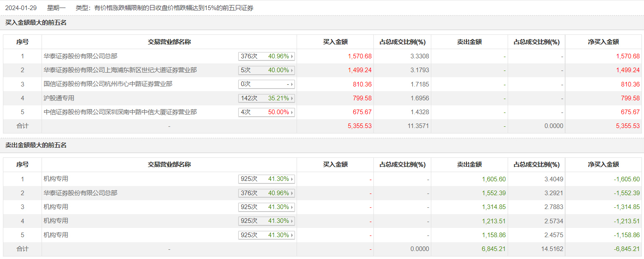This screenshot has height=259, width=644.
Task: Select the total sell amount 6,845.21
Action: [494, 249]
